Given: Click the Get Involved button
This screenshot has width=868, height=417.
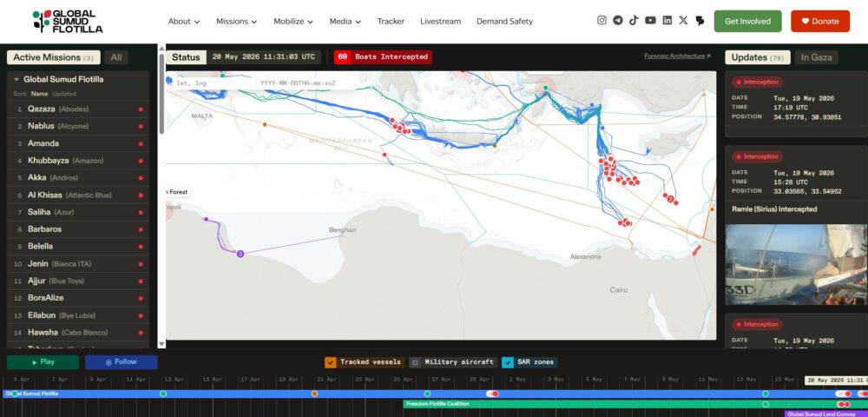Looking at the screenshot, I should (747, 21).
